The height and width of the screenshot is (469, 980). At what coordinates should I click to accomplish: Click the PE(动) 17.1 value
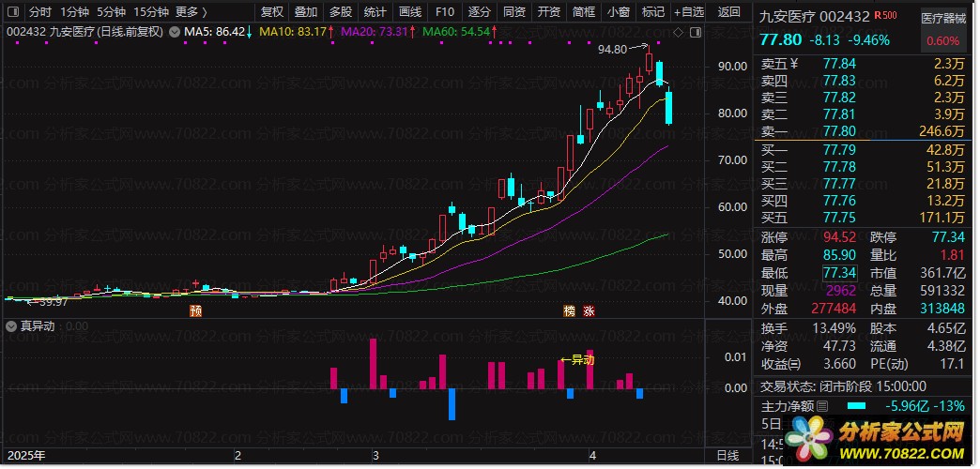click(953, 364)
